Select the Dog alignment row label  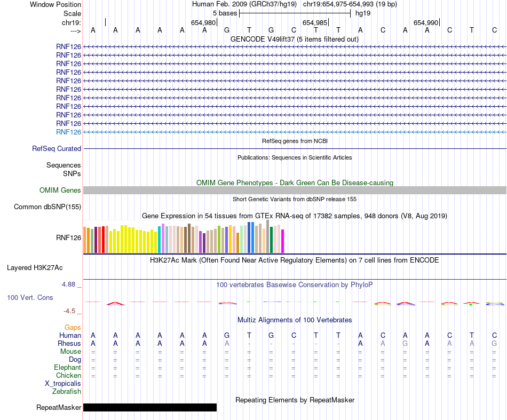(x=75, y=360)
